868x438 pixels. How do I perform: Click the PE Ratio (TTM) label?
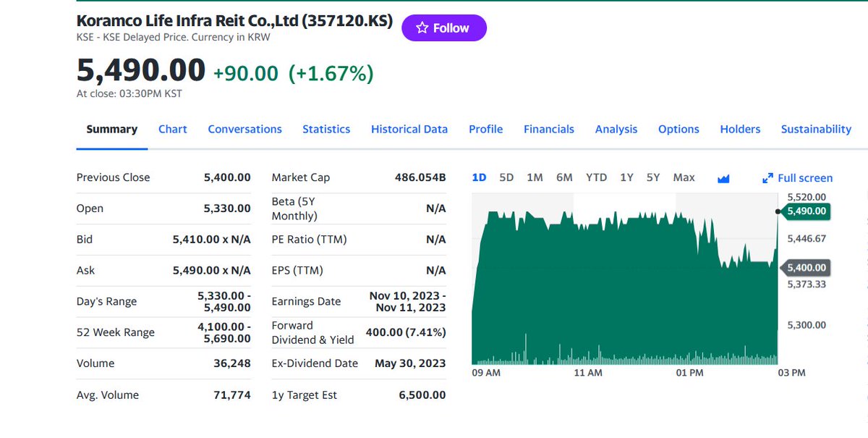pyautogui.click(x=309, y=240)
